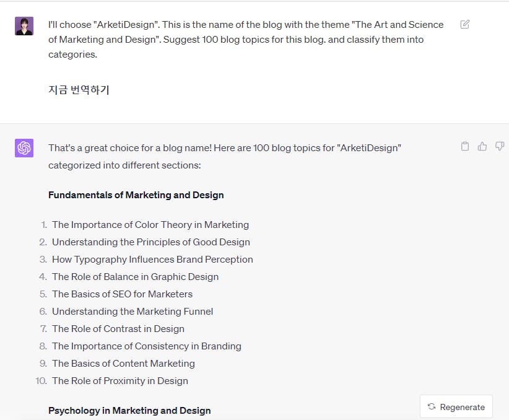Screen dimensions: 509x420
Task: Select 'Understanding the Principles of Good Design'
Action: (151, 242)
